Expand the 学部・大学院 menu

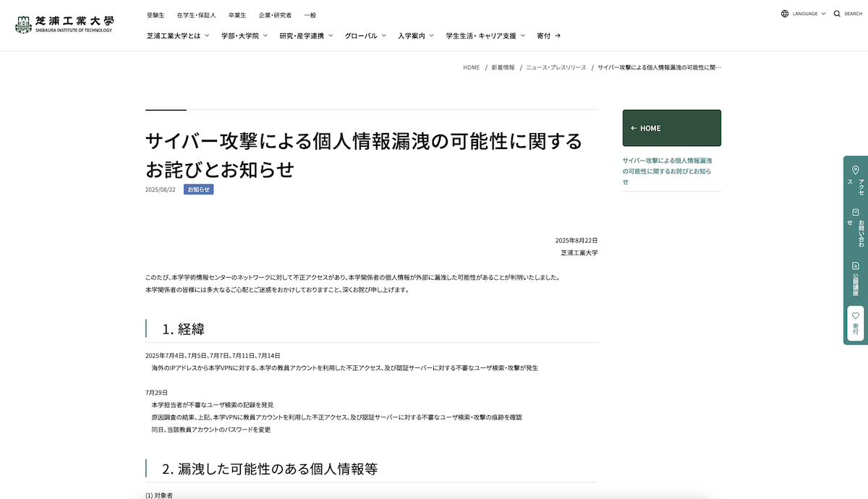point(244,35)
